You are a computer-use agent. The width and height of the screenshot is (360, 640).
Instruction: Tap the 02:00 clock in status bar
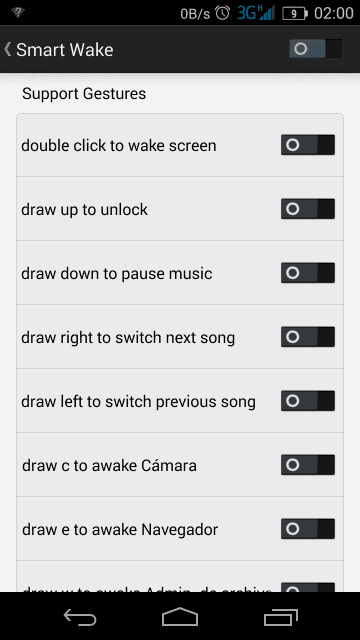pos(333,13)
